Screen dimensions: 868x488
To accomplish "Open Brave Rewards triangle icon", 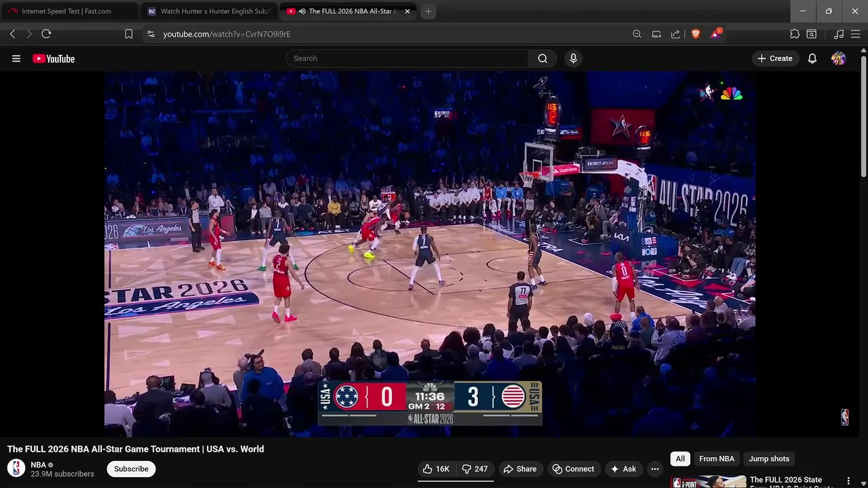I will pos(715,33).
